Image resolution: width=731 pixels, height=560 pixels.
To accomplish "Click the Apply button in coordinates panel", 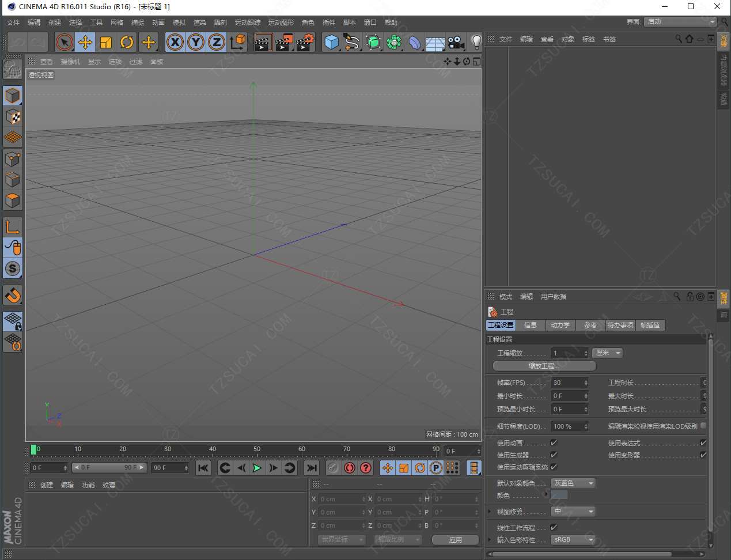I will point(456,540).
